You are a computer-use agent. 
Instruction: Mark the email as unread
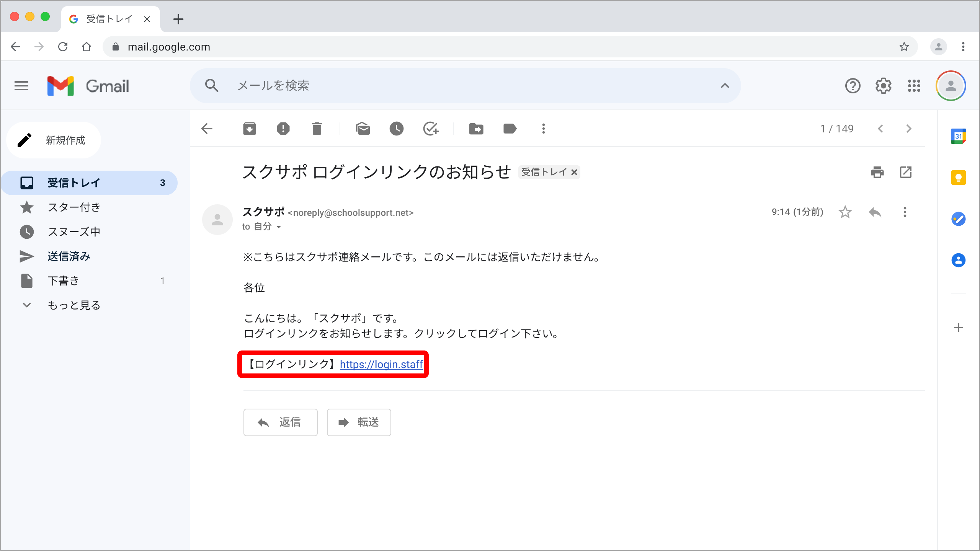363,129
